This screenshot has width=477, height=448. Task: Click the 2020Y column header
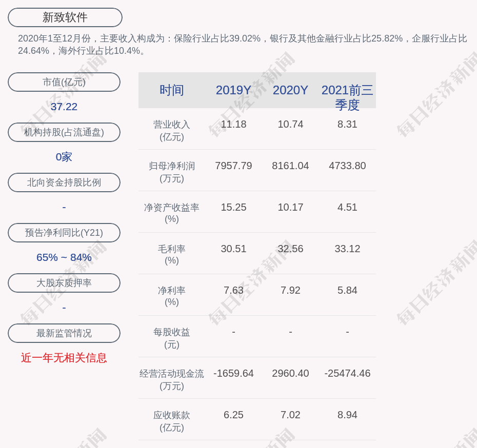pyautogui.click(x=290, y=90)
